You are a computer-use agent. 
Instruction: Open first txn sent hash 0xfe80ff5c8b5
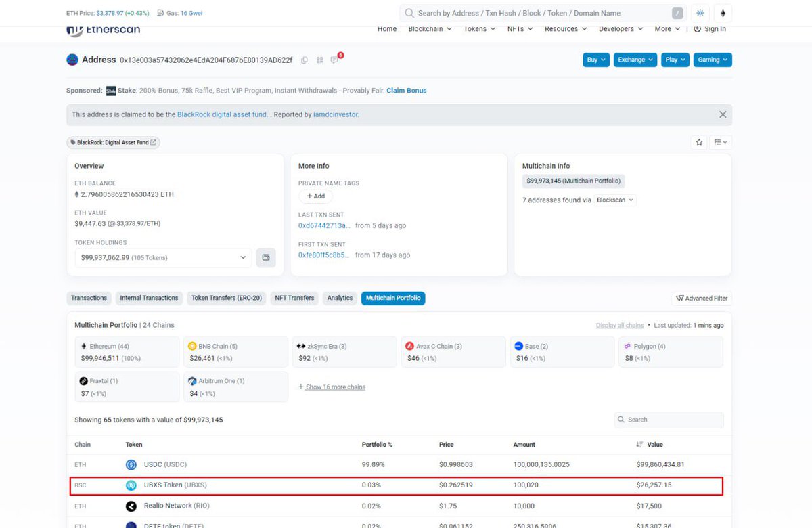(x=325, y=255)
